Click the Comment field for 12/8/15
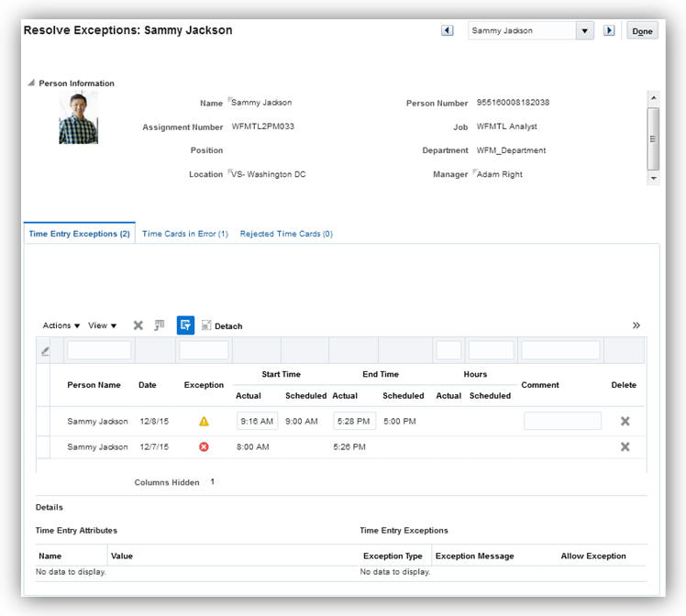 tap(562, 421)
